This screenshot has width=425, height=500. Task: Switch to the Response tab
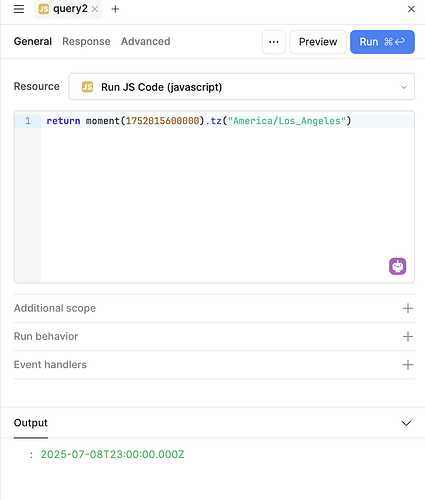point(86,41)
